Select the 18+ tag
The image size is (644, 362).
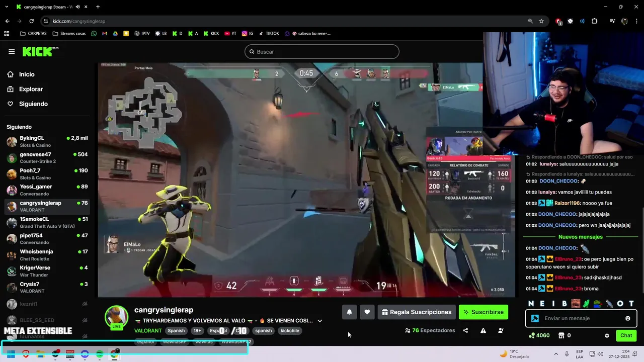[197, 331]
